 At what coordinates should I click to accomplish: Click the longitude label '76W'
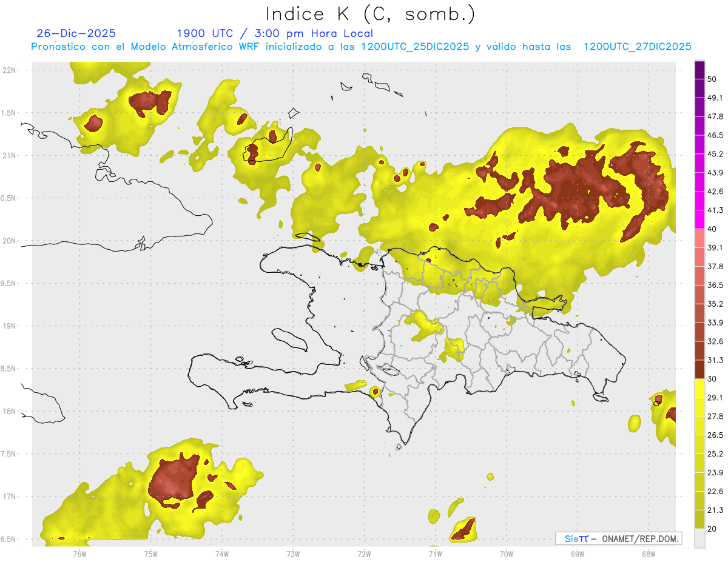pos(79,554)
